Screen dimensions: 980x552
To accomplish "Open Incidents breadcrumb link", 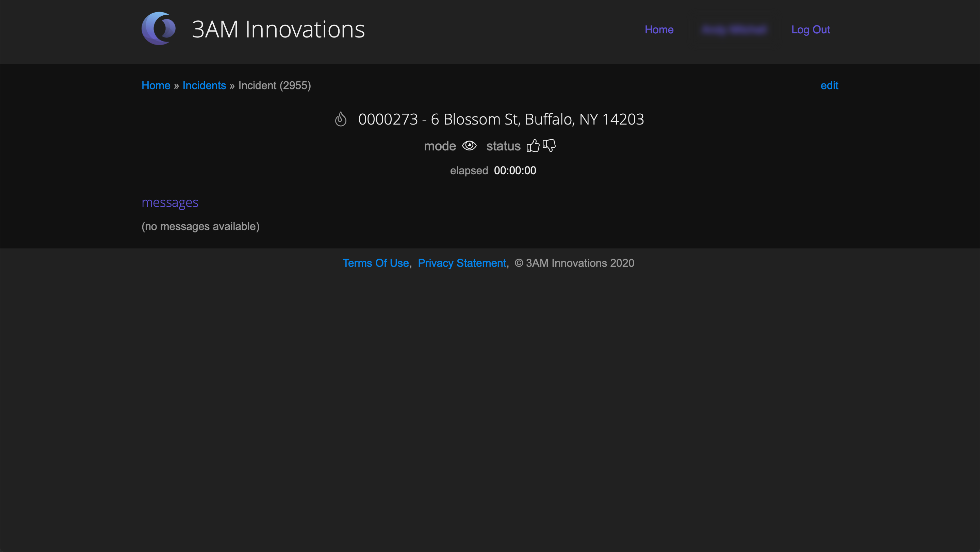I will click(x=204, y=86).
